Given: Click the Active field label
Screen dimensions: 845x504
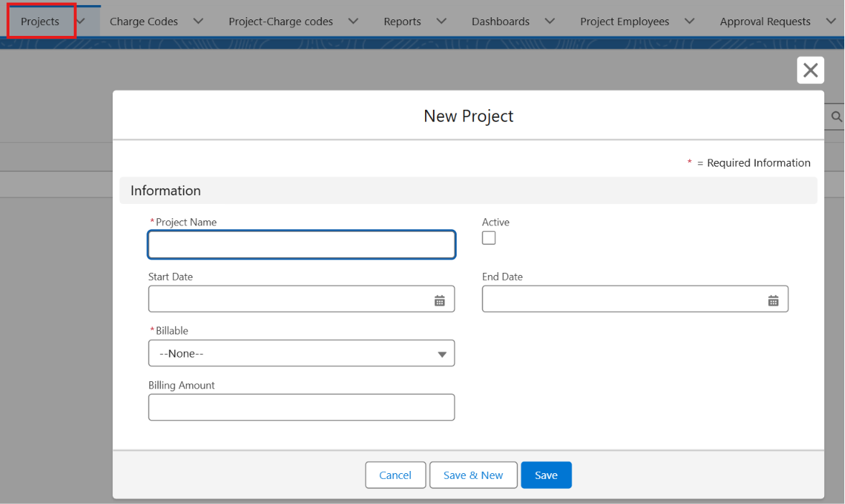Looking at the screenshot, I should 496,222.
